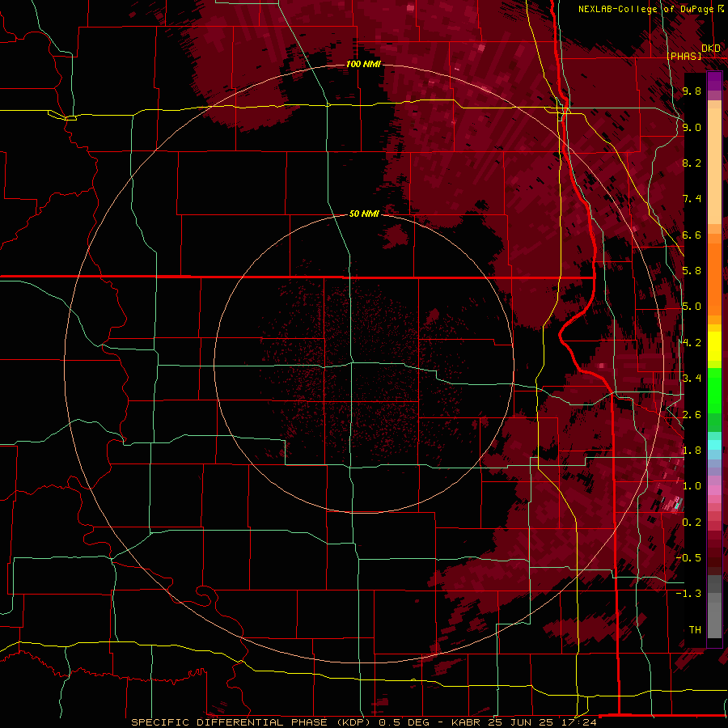The width and height of the screenshot is (728, 728).
Task: Click the [PHAS] legend unit label
Action: [684, 56]
